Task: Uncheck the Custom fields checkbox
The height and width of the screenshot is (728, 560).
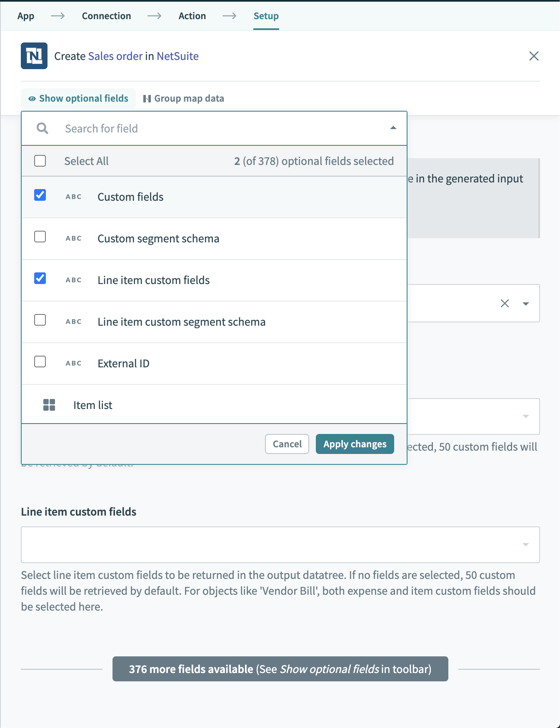Action: 40,195
